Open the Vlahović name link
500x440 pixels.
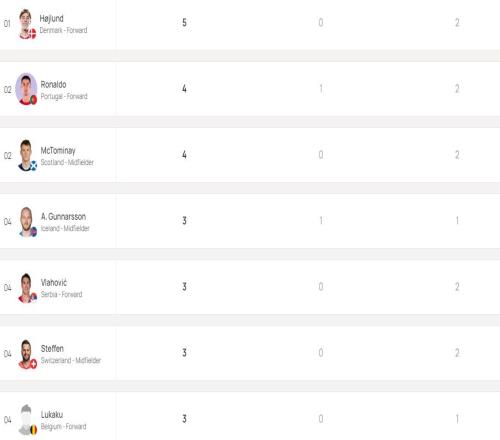(54, 283)
